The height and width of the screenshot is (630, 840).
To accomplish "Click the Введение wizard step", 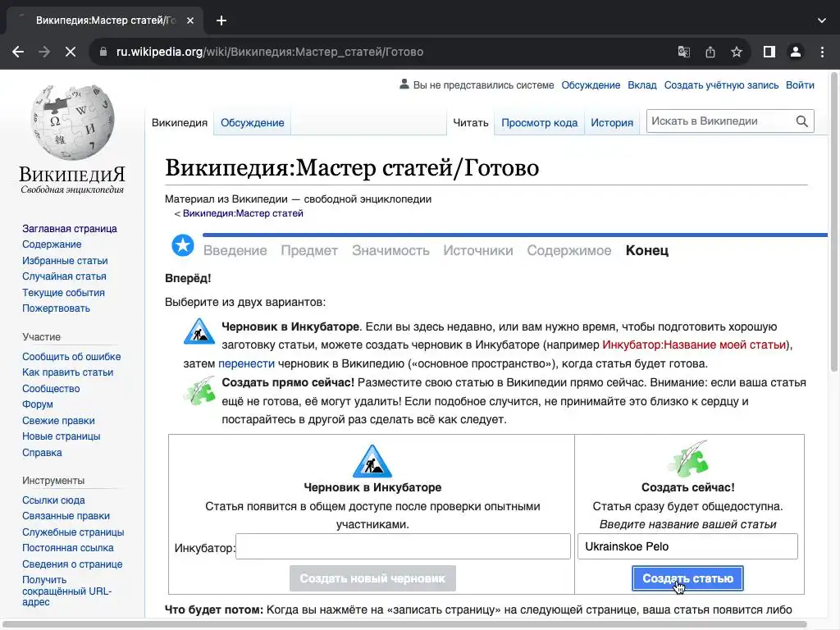I will [x=235, y=250].
